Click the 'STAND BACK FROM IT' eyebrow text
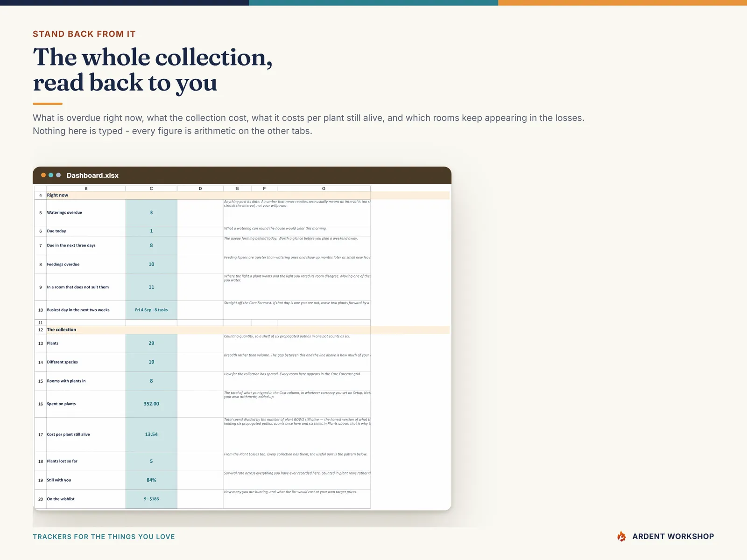The height and width of the screenshot is (560, 747). (x=84, y=34)
